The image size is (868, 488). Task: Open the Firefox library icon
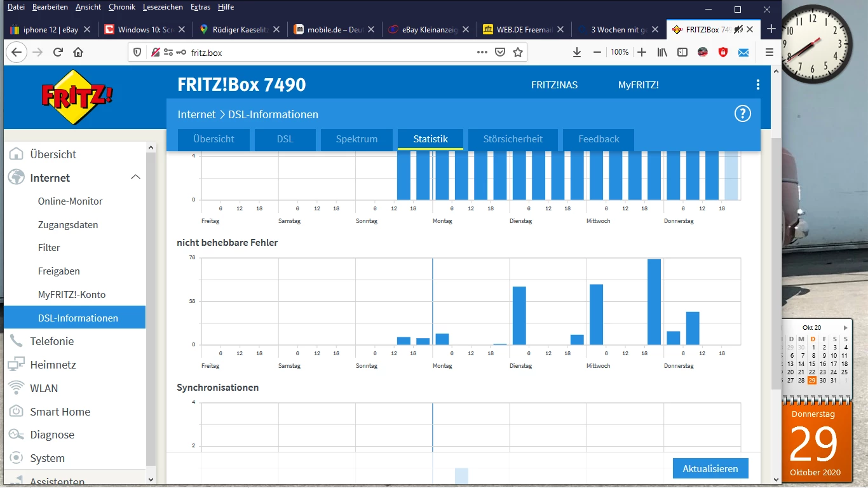tap(662, 53)
